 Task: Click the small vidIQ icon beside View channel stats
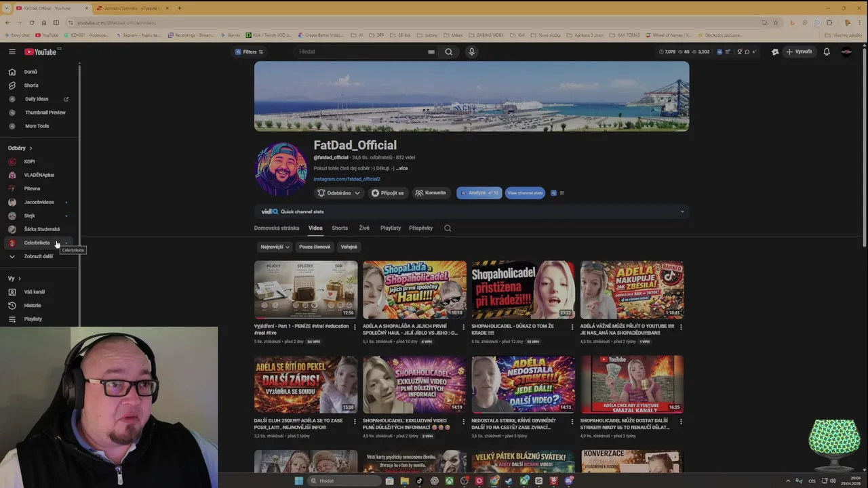(553, 193)
